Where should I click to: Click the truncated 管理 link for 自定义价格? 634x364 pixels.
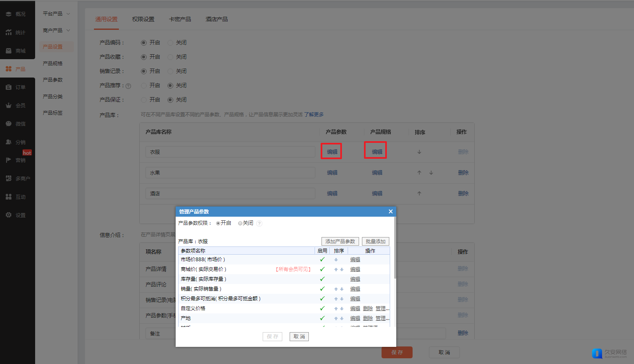point(382,309)
